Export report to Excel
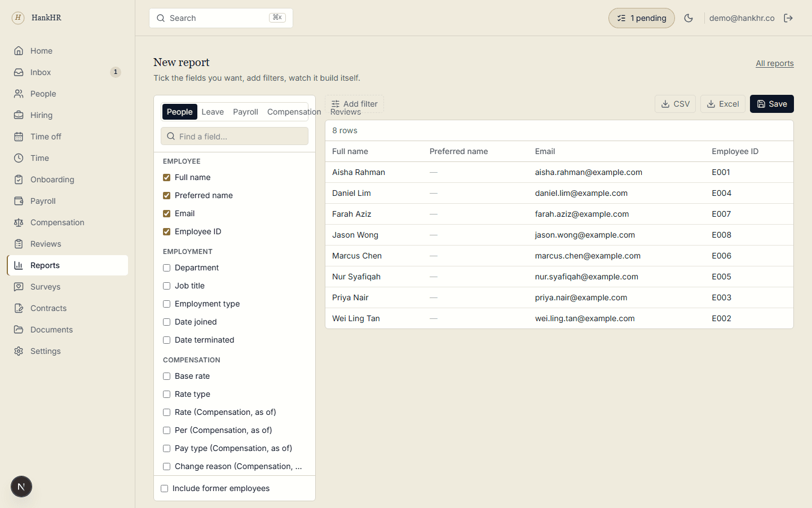 [723, 104]
